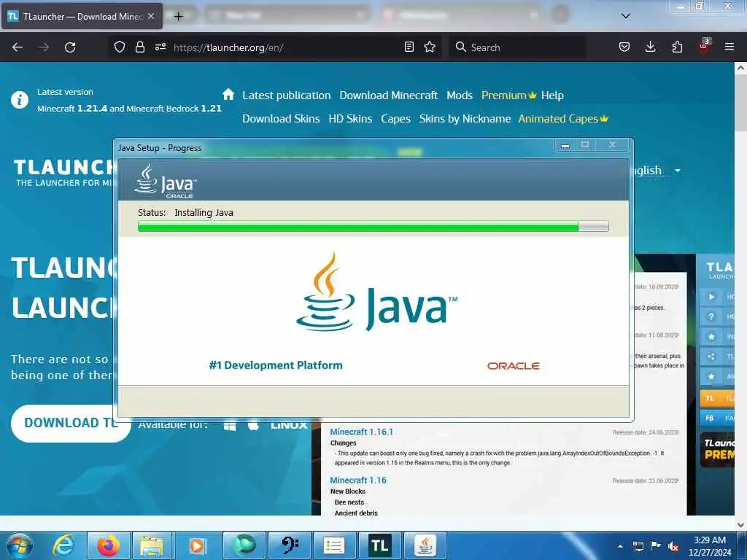Image resolution: width=747 pixels, height=560 pixels.
Task: Open the Windows Start menu
Action: tap(20, 545)
